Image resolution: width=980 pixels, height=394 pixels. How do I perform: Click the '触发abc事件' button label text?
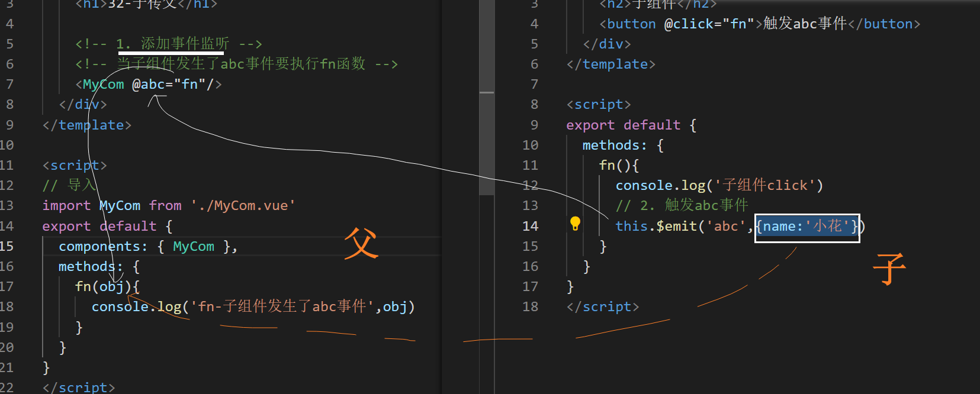[805, 24]
